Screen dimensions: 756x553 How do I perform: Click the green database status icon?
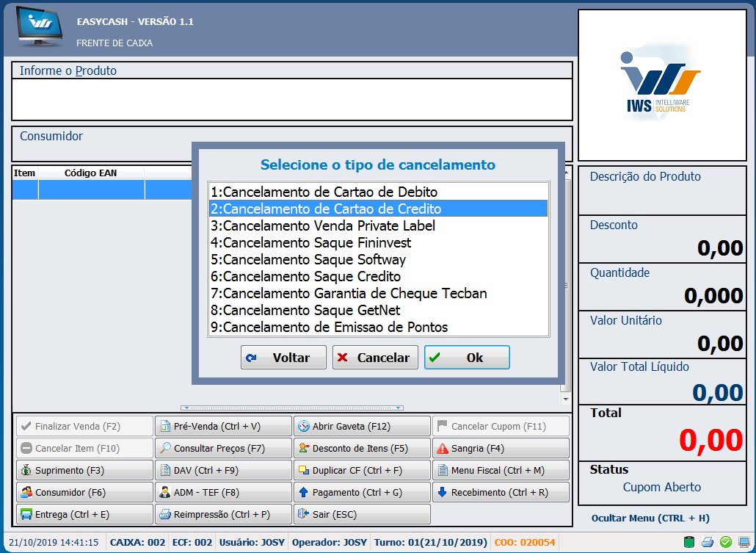click(689, 543)
